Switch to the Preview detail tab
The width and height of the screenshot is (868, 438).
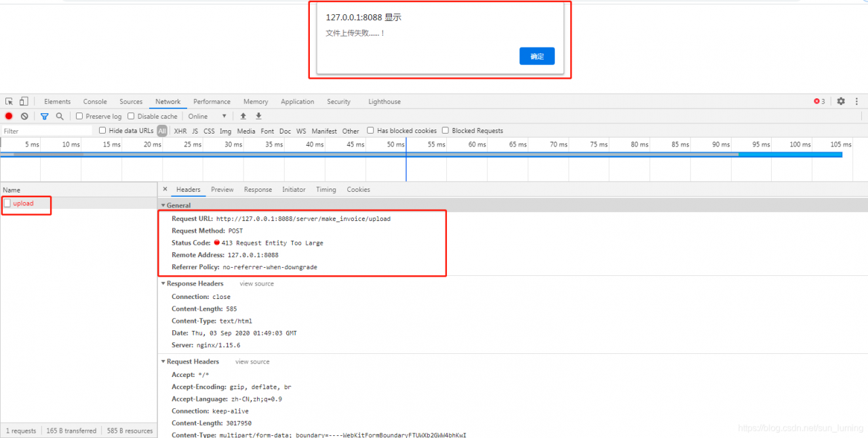pyautogui.click(x=222, y=190)
